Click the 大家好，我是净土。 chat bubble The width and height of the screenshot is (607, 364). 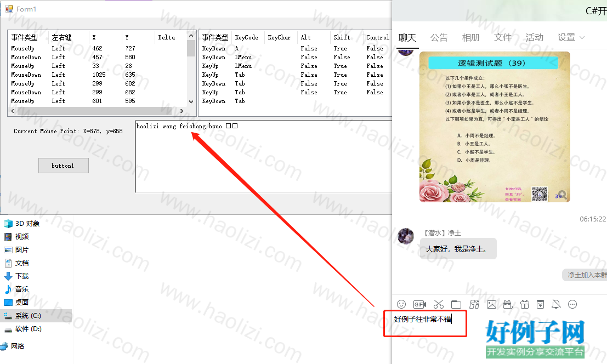click(458, 249)
